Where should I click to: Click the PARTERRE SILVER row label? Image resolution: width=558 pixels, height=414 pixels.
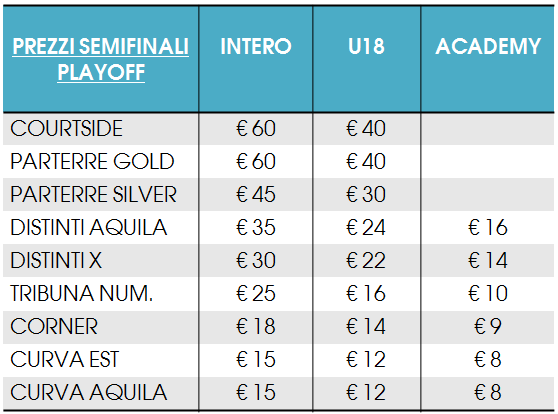click(x=93, y=194)
